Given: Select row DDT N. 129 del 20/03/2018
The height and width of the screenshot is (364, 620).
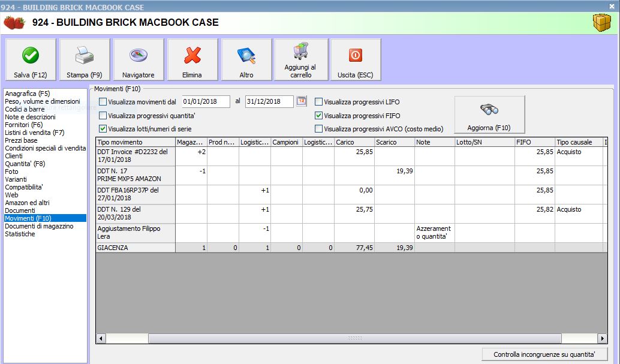Looking at the screenshot, I should (x=136, y=213).
